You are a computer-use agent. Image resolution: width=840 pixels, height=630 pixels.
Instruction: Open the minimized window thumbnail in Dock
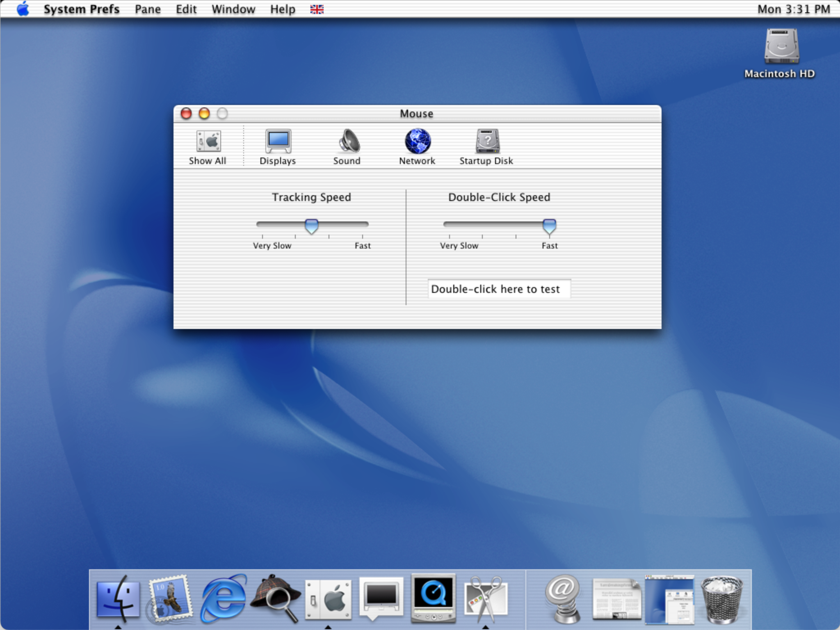click(670, 599)
